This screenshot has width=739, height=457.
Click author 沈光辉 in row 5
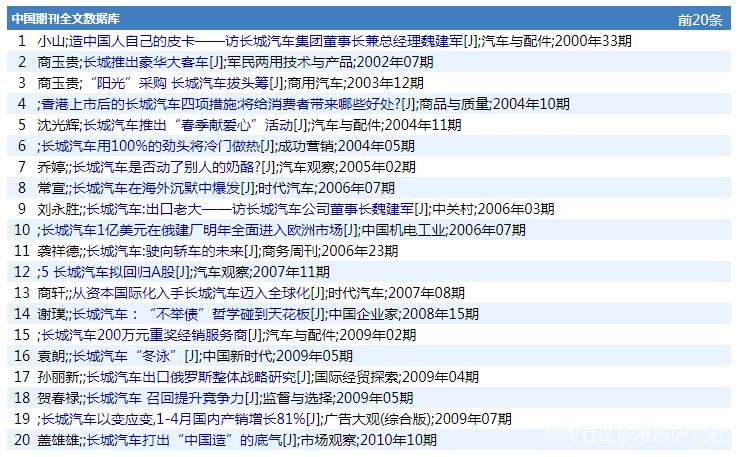click(x=58, y=125)
